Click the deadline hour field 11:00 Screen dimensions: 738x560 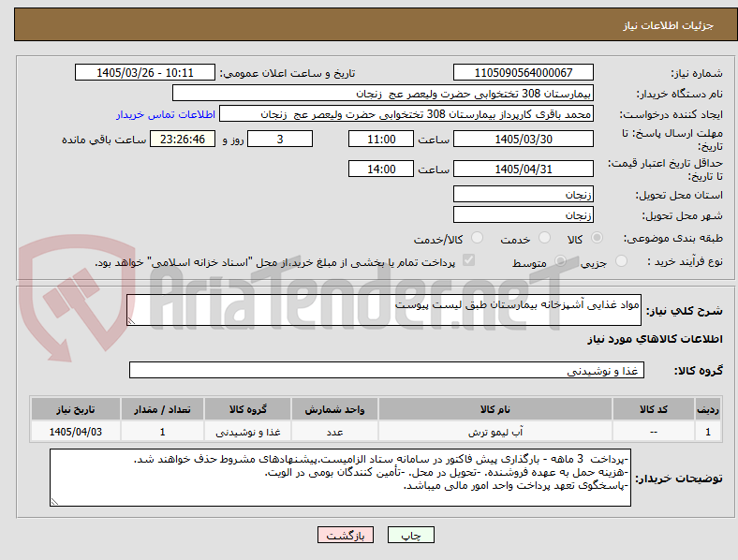381,140
